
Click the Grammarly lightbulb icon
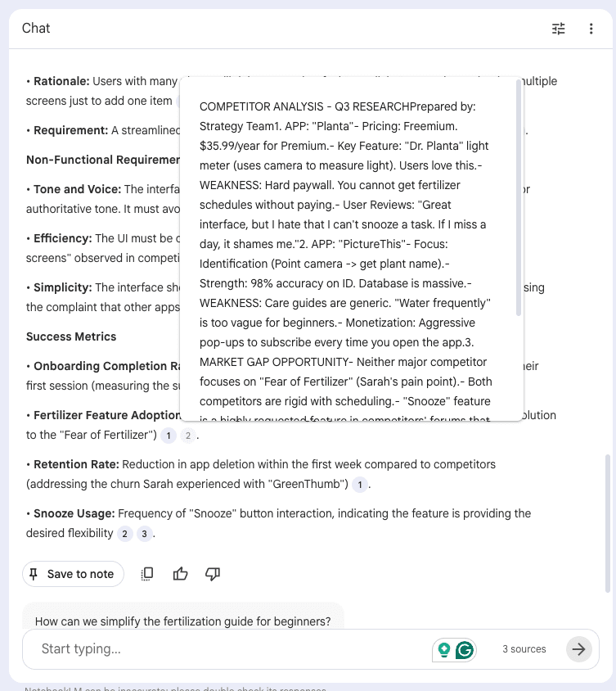(443, 648)
